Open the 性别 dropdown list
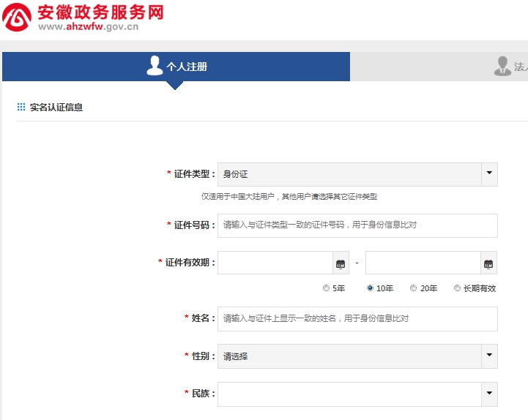 tap(489, 356)
